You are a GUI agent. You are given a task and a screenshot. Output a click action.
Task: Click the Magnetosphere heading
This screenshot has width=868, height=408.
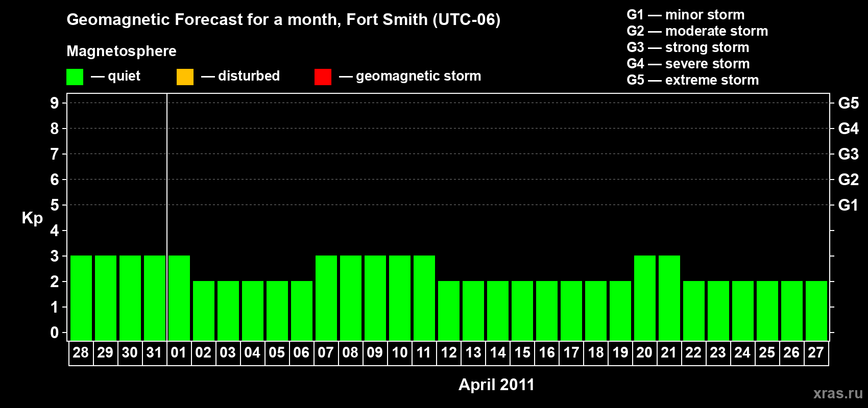[x=122, y=51]
